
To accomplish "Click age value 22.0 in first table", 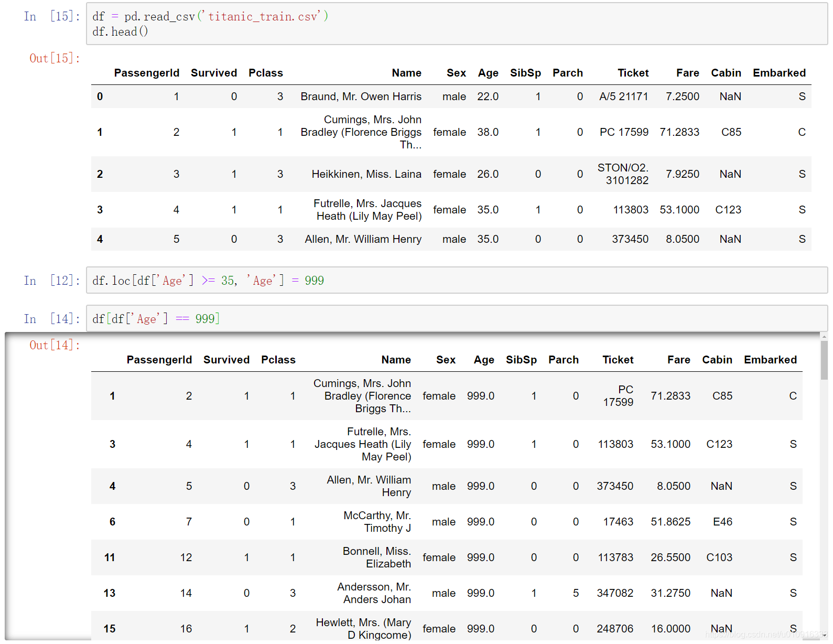I will tap(488, 96).
